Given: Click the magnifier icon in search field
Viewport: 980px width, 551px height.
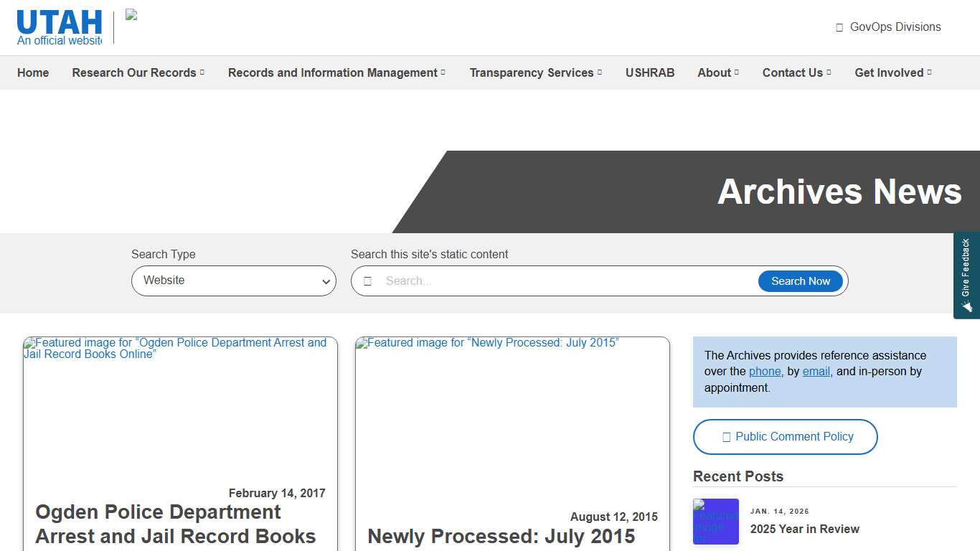Looking at the screenshot, I should click(367, 281).
